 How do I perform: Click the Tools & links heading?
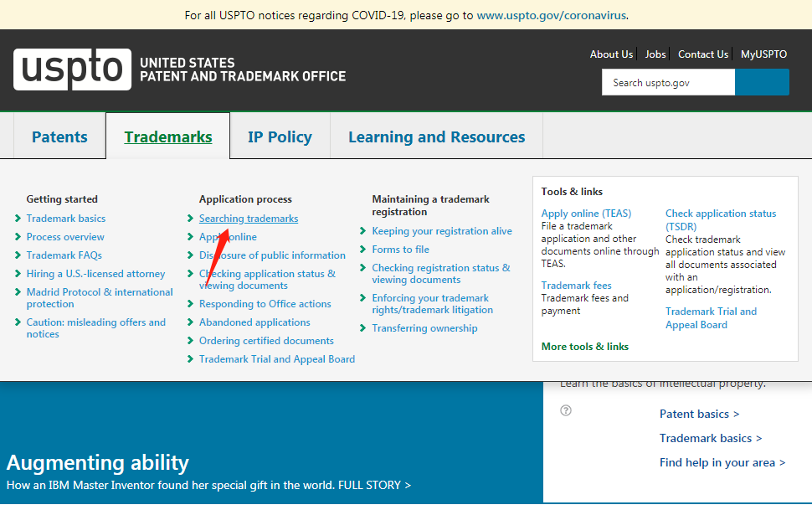click(572, 192)
